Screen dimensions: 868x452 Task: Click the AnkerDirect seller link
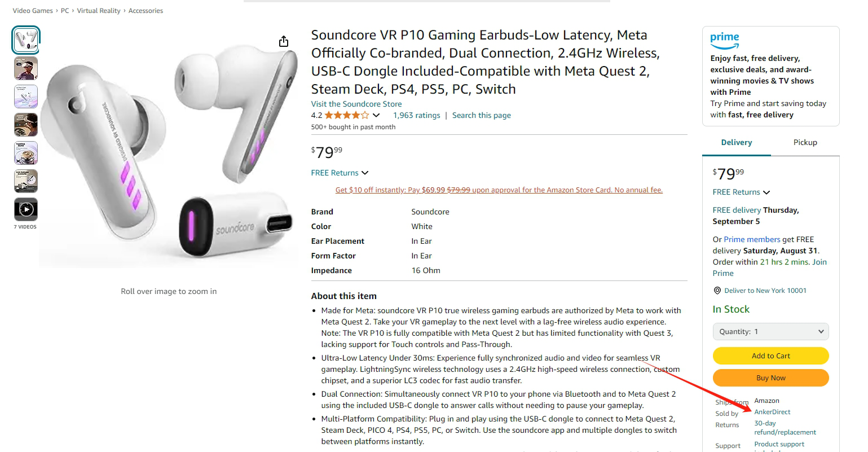tap(772, 412)
